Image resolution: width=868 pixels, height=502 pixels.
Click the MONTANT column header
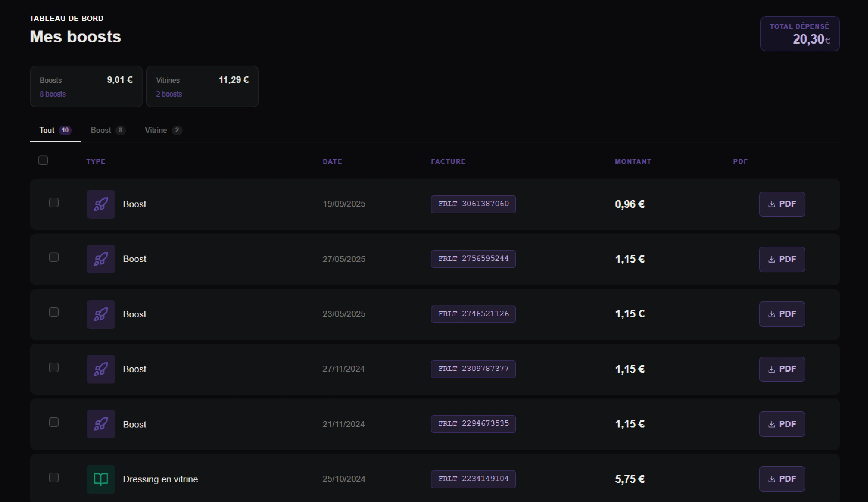point(633,161)
